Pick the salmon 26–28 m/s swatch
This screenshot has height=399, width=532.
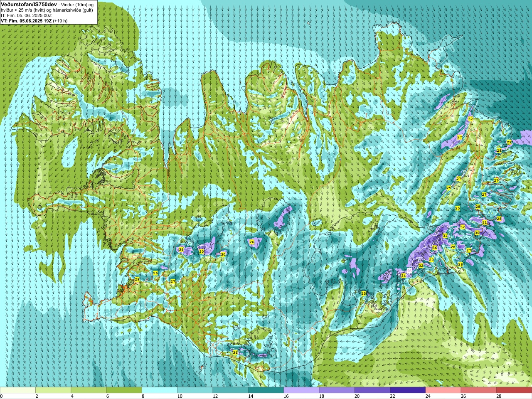479,390
